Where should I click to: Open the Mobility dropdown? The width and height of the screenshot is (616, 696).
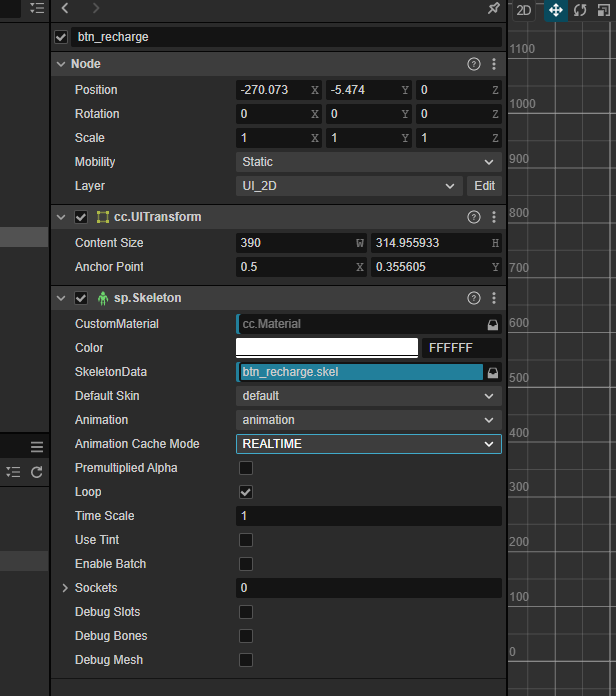[369, 162]
